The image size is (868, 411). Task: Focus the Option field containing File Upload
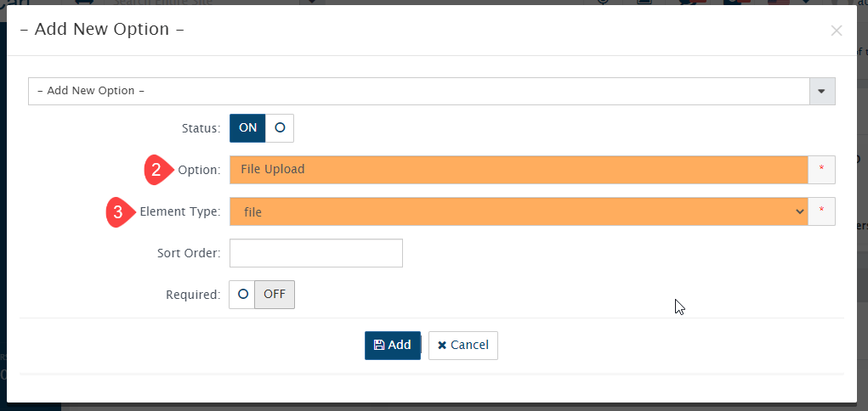pos(519,170)
